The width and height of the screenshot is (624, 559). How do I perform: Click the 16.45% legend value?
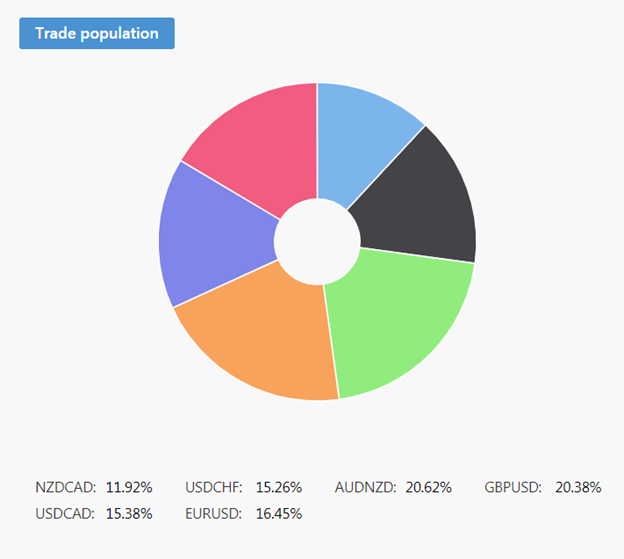point(279,514)
